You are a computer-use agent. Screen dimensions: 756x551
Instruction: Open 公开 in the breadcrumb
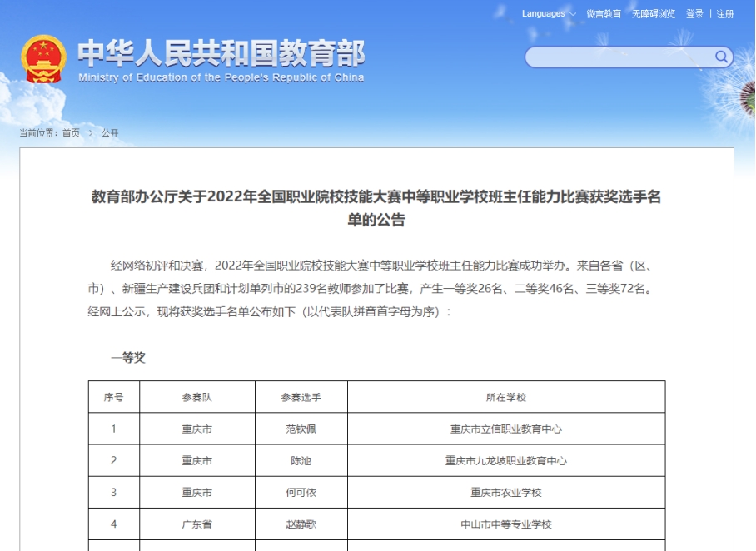tap(110, 133)
